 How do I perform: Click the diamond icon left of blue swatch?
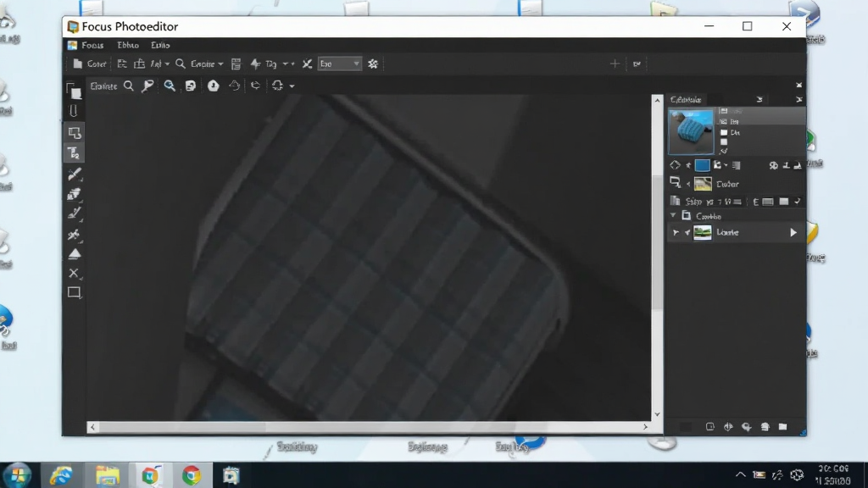pyautogui.click(x=675, y=165)
